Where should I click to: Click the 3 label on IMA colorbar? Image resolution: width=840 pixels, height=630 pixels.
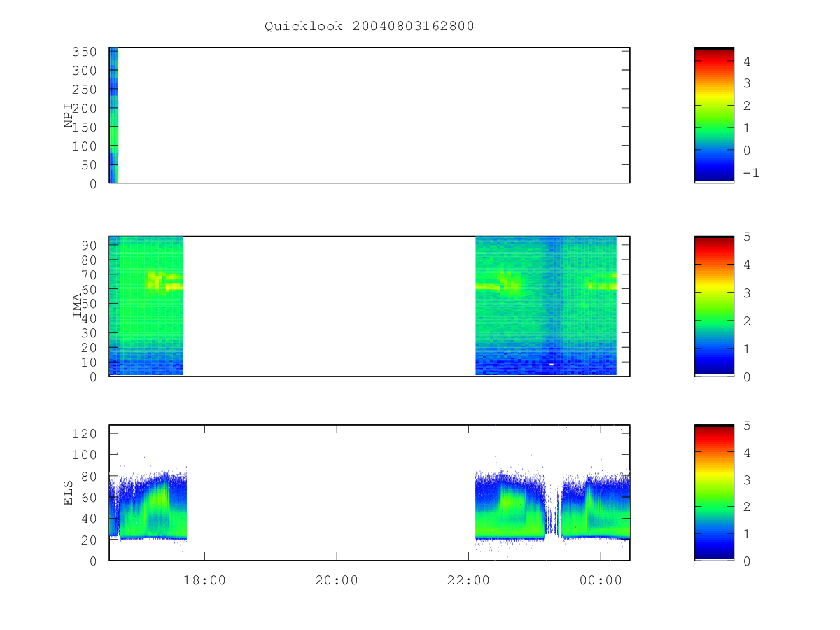747,293
